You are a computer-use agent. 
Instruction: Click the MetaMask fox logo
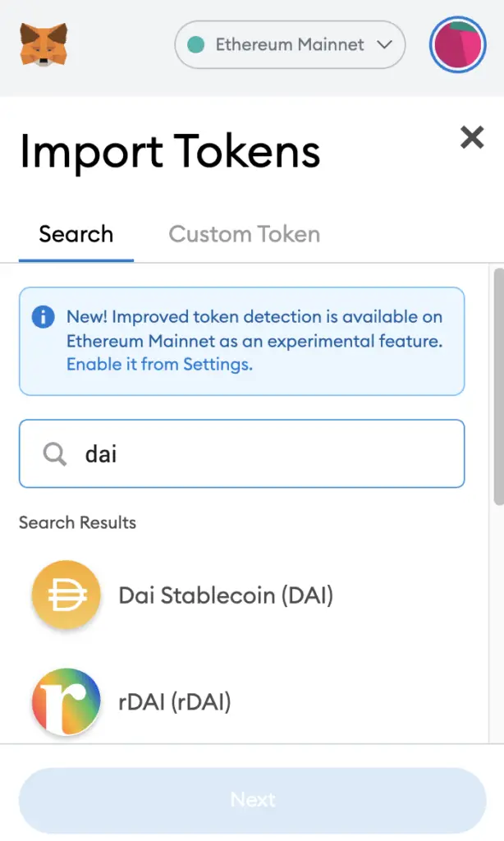(44, 44)
